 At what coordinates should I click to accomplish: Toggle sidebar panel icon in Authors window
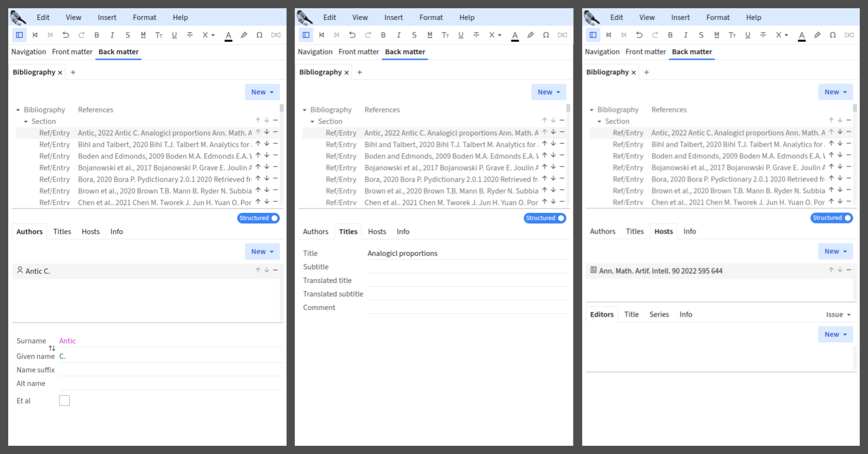tap(19, 35)
